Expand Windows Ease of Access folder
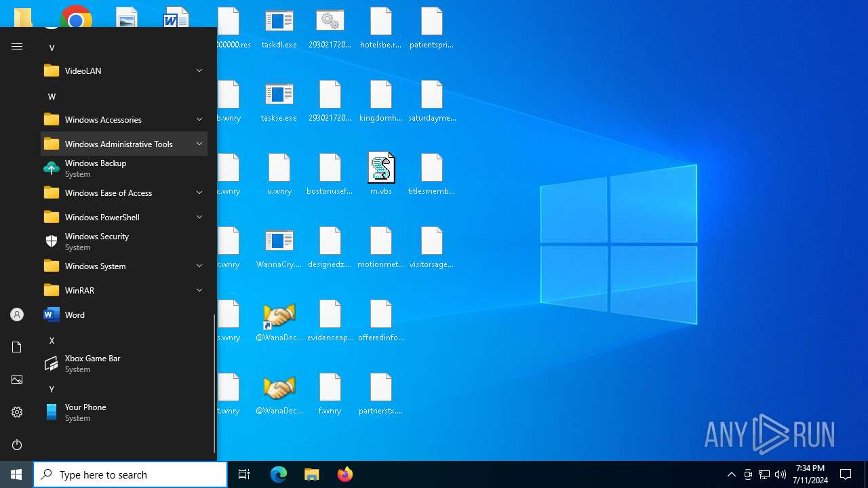This screenshot has width=868, height=488. click(124, 192)
